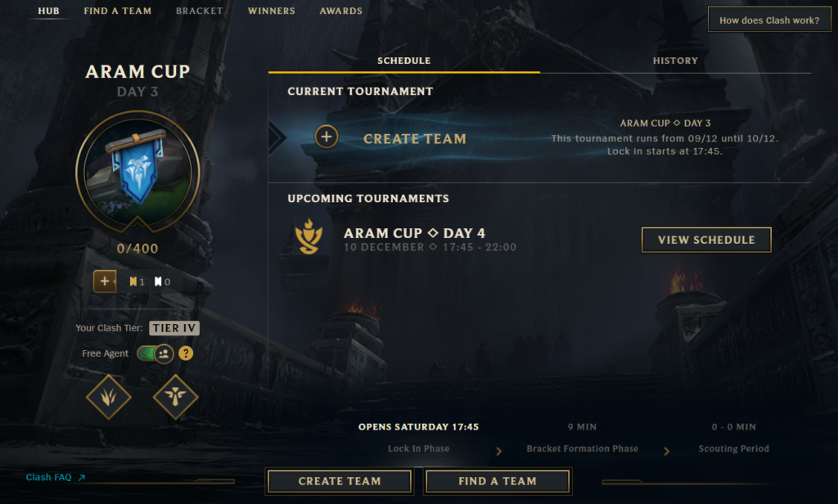Click the plus icon beside Create Team banner
Image resolution: width=838 pixels, height=504 pixels.
pyautogui.click(x=326, y=137)
